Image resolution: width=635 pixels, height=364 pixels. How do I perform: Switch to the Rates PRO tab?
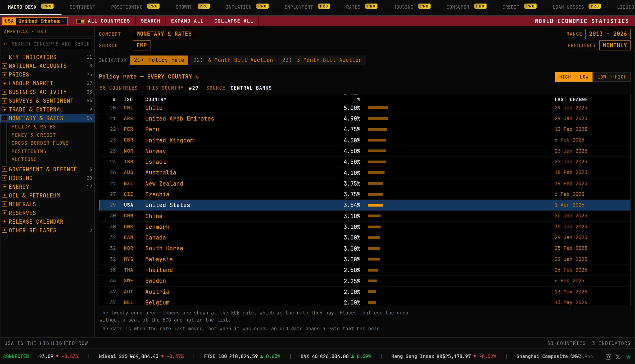click(x=361, y=7)
